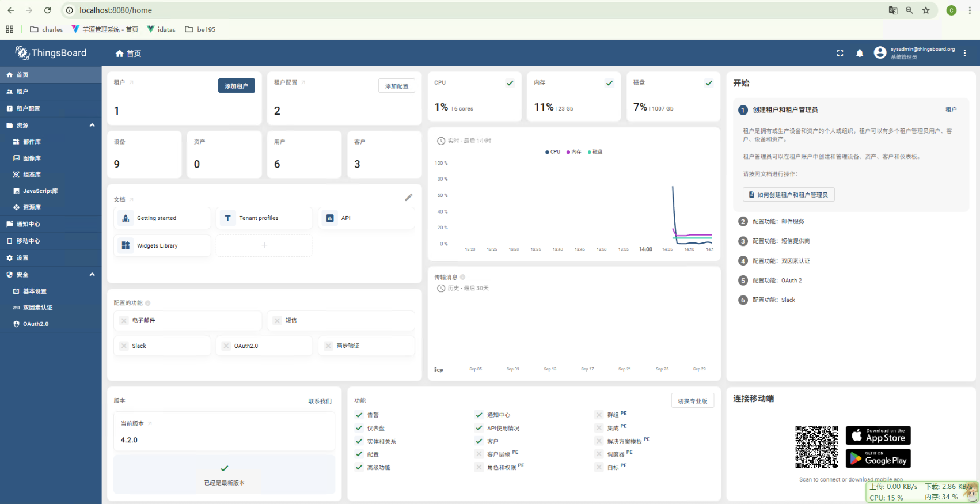The image size is (980, 504).
Task: Click the clock icon for 历史 - 最后30天
Action: pos(441,288)
